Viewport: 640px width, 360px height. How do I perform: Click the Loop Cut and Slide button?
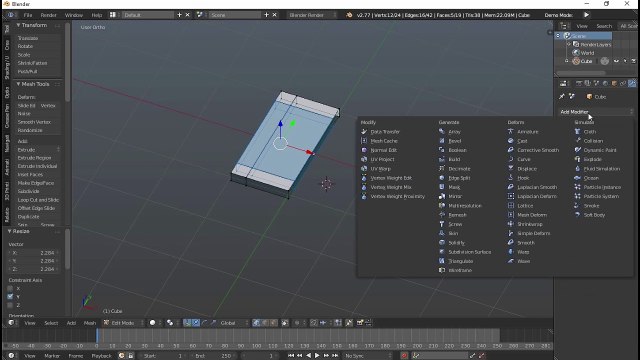(38, 200)
